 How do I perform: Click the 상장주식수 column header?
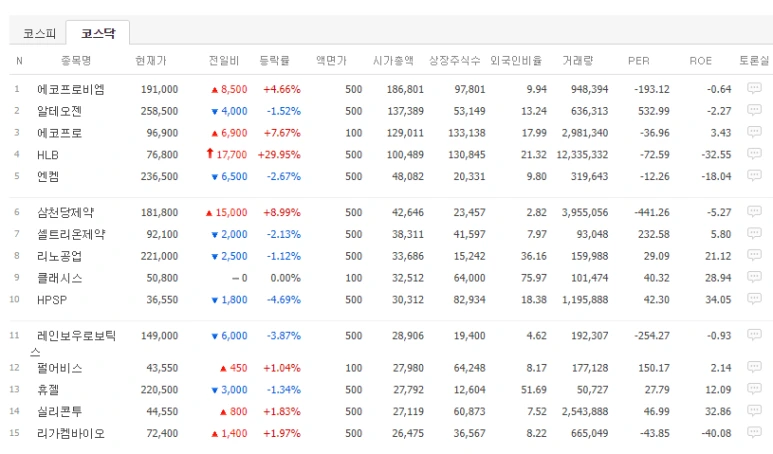(454, 61)
